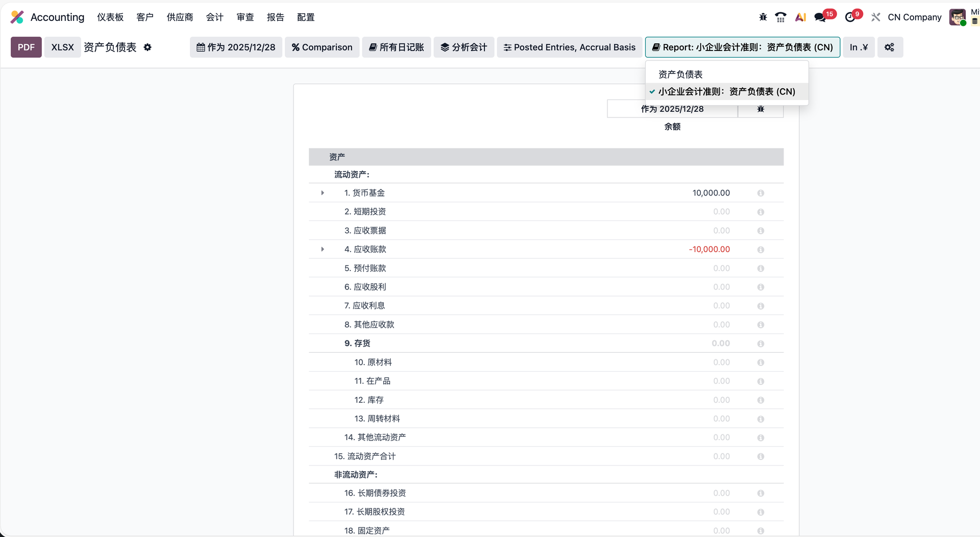The image size is (980, 537).
Task: Select the checked 小企业会计准则 report option
Action: pyautogui.click(x=726, y=92)
